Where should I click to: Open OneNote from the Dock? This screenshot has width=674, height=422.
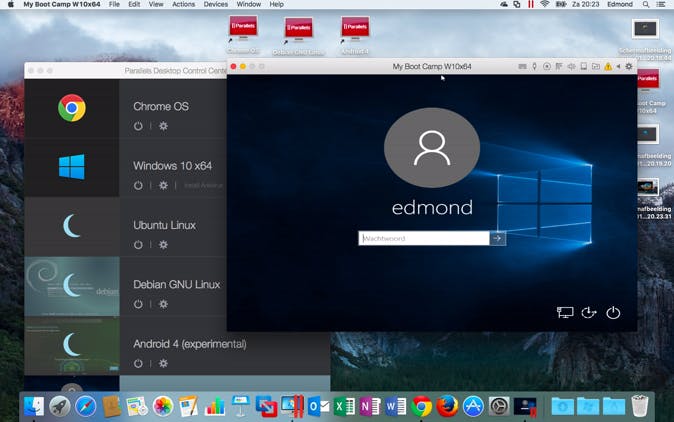click(370, 406)
